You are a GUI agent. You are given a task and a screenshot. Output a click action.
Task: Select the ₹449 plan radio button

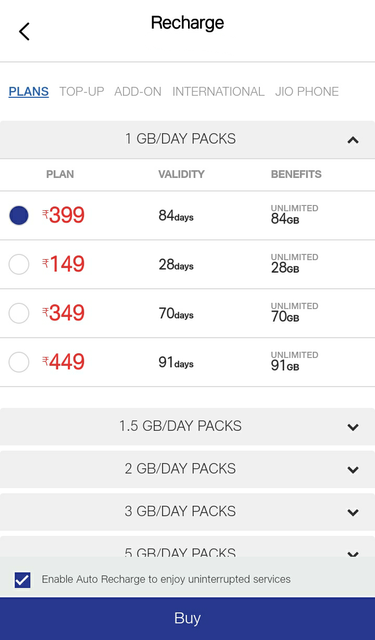click(x=19, y=362)
